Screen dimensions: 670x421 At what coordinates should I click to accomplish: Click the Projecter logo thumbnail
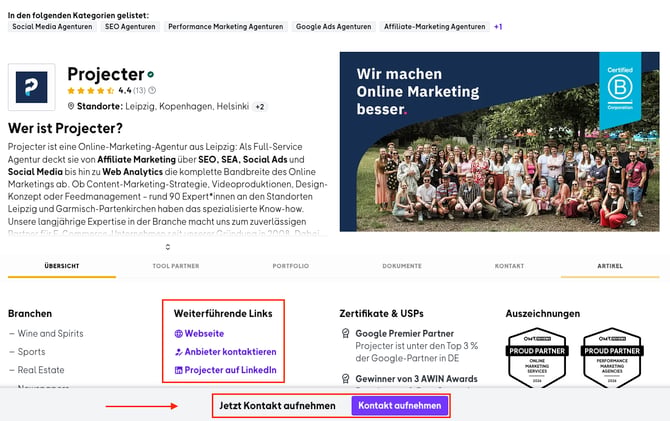pos(32,87)
